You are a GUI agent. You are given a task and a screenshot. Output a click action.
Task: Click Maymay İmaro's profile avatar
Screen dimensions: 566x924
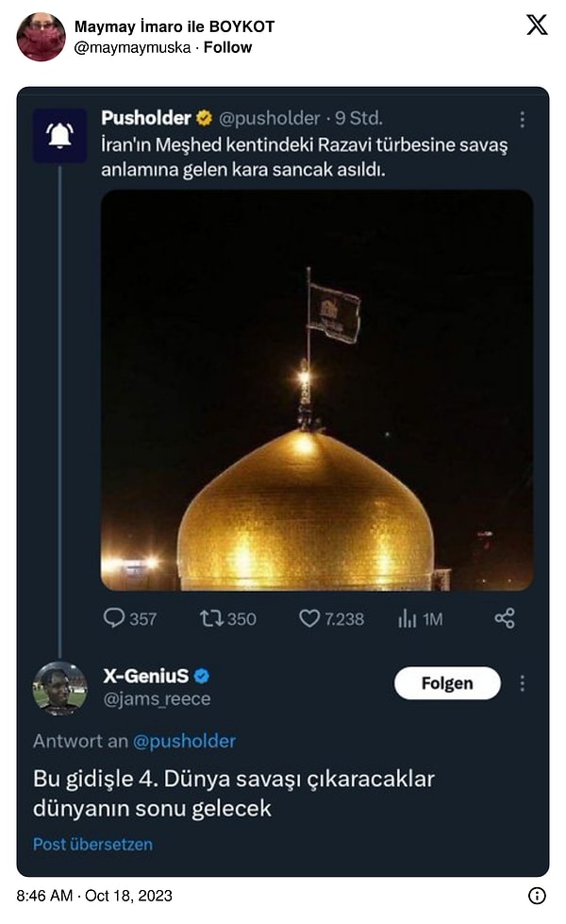[41, 36]
